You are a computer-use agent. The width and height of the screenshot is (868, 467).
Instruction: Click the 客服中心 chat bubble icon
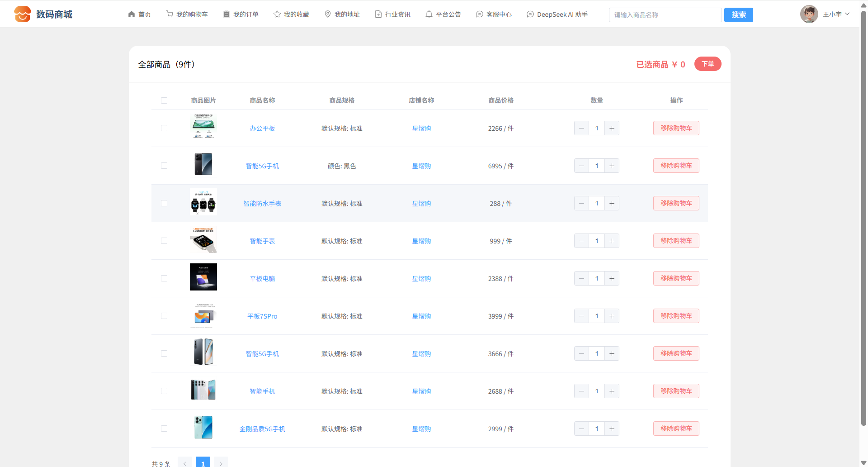click(x=480, y=14)
